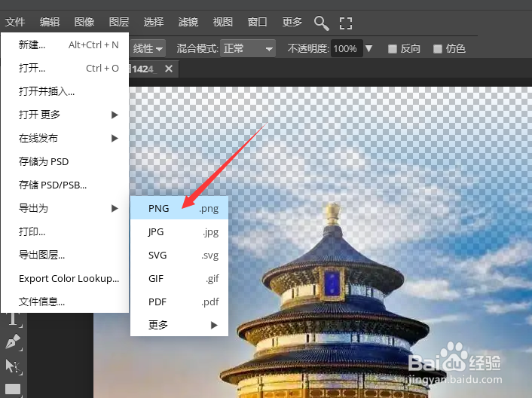Expand 更多 export formats submenu
This screenshot has height=398, width=532.
click(x=179, y=325)
